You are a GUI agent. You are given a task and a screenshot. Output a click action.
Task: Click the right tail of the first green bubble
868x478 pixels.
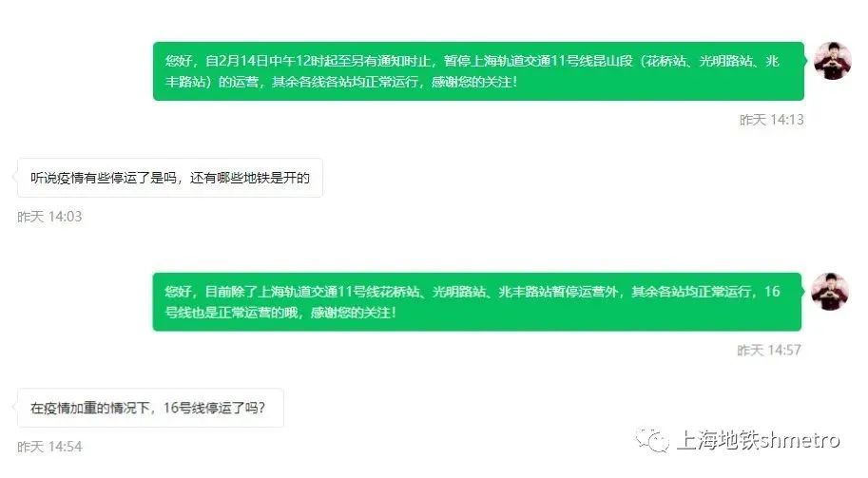806,61
